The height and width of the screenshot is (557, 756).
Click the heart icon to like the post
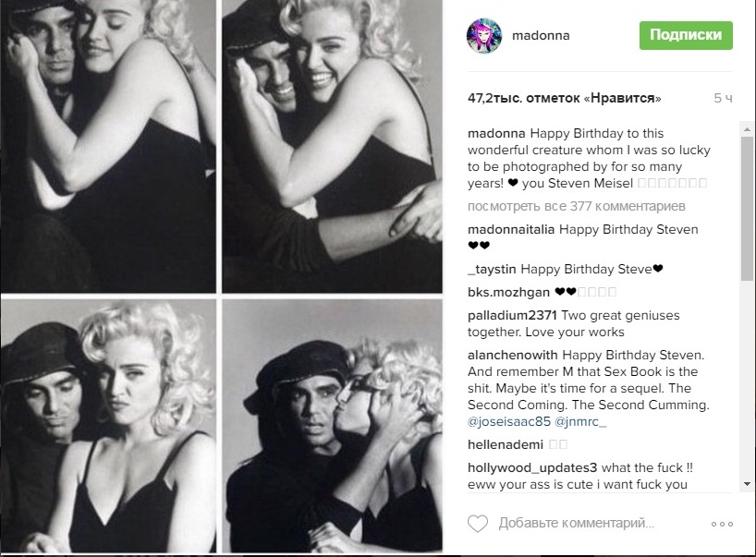coord(477,524)
